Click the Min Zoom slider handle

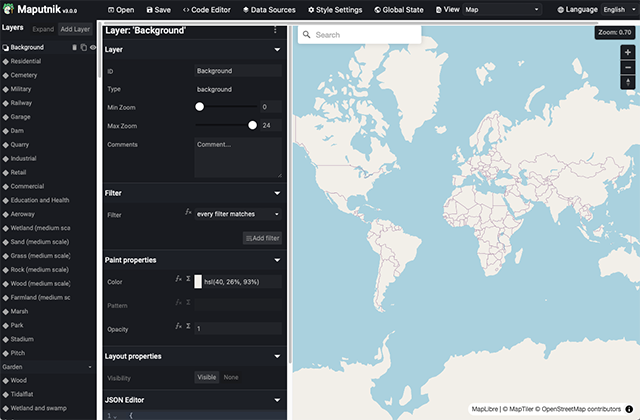tap(200, 107)
